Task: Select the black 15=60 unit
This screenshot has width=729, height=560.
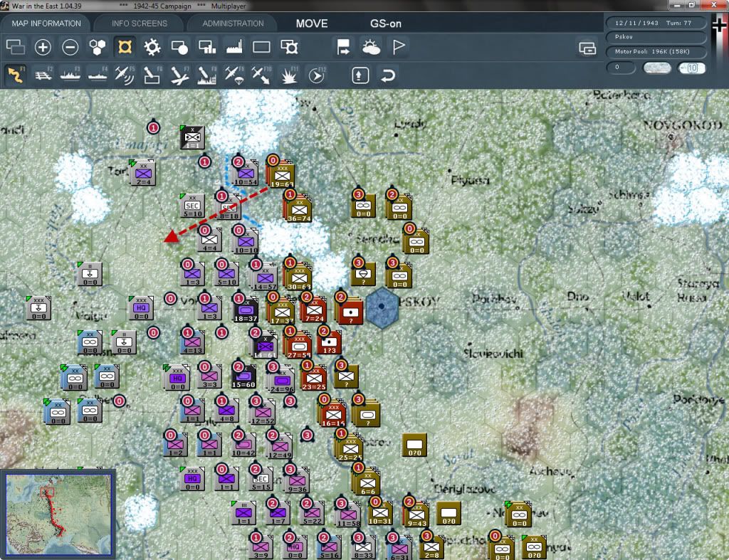Action: pyautogui.click(x=243, y=377)
